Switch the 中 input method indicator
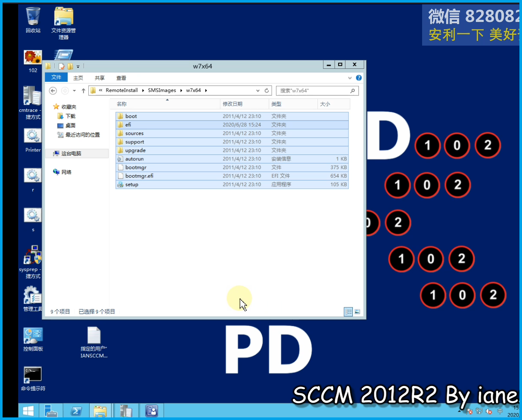Viewport: 522px width, 420px height. click(500, 411)
